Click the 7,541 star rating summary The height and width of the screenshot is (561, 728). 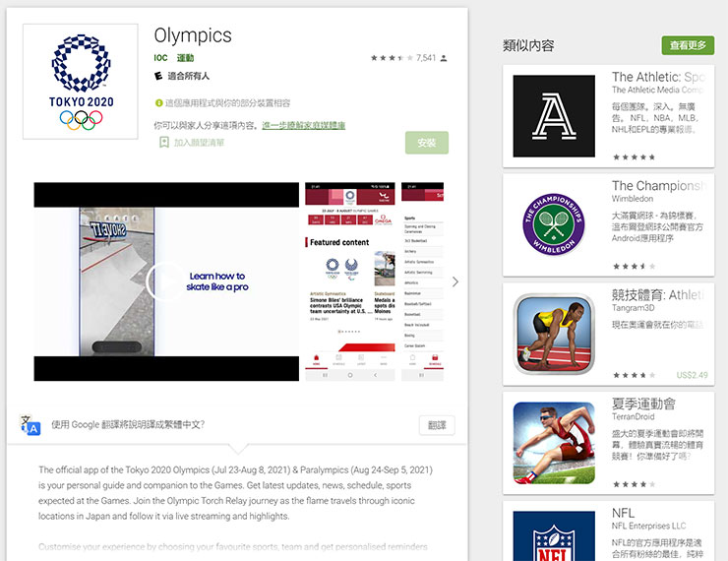coord(408,58)
